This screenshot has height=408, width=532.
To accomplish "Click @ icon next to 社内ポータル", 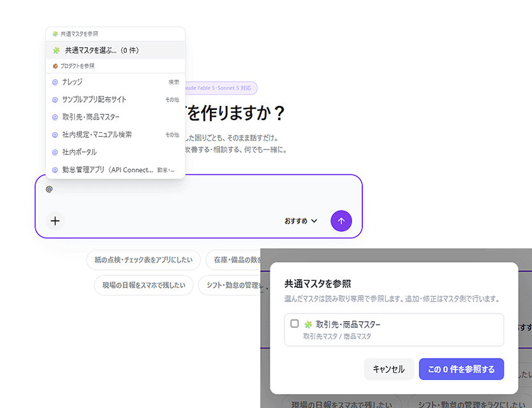I will tap(55, 152).
